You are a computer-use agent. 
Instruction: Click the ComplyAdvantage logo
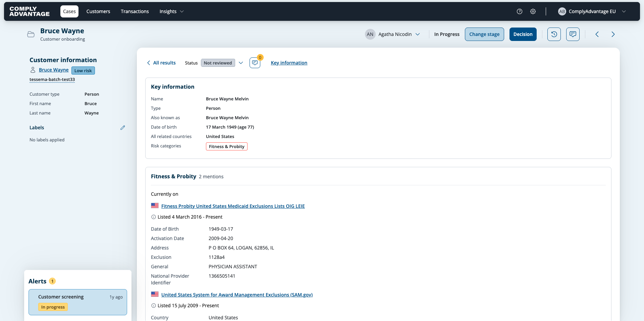pos(30,11)
